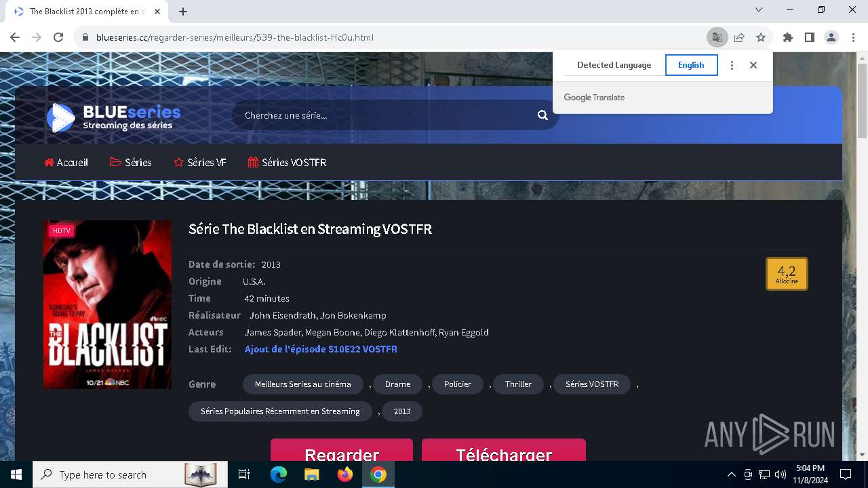Toggle the browser side panel icon
This screenshot has height=488, width=868.
[810, 37]
